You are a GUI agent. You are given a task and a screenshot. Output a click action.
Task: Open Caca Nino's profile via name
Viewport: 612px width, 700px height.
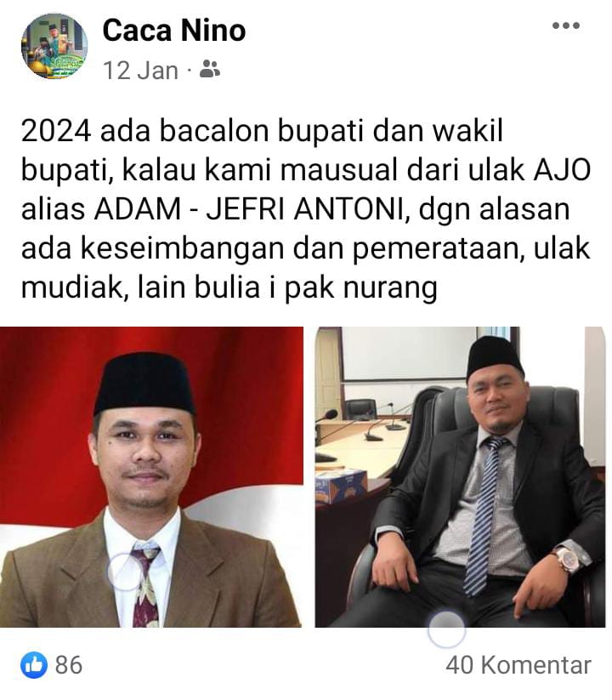click(174, 31)
